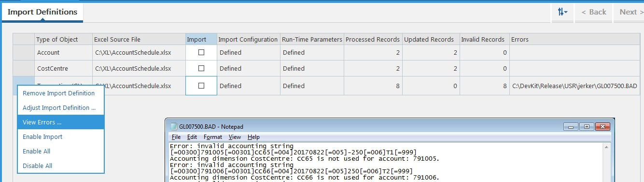Click the Type of Object column header
644x182 pixels.
coord(64,39)
